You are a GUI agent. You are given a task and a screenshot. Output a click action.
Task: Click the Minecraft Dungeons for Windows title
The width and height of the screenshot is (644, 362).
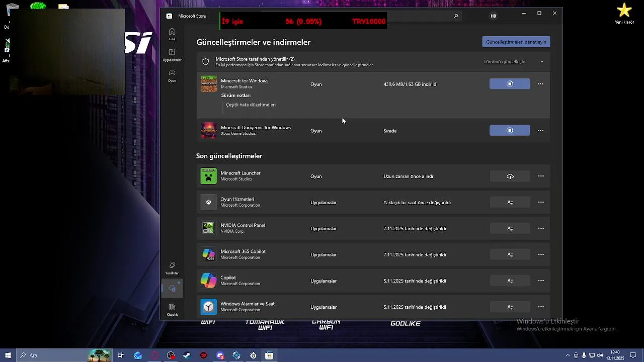[256, 128]
